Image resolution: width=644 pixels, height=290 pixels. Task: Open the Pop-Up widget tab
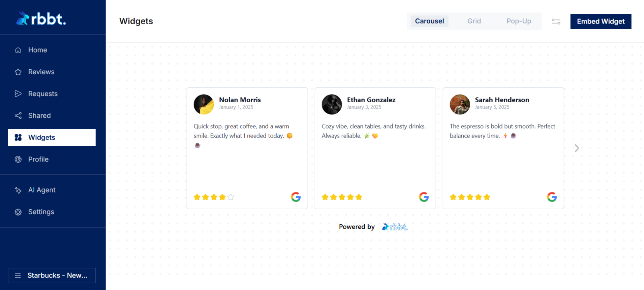click(518, 21)
